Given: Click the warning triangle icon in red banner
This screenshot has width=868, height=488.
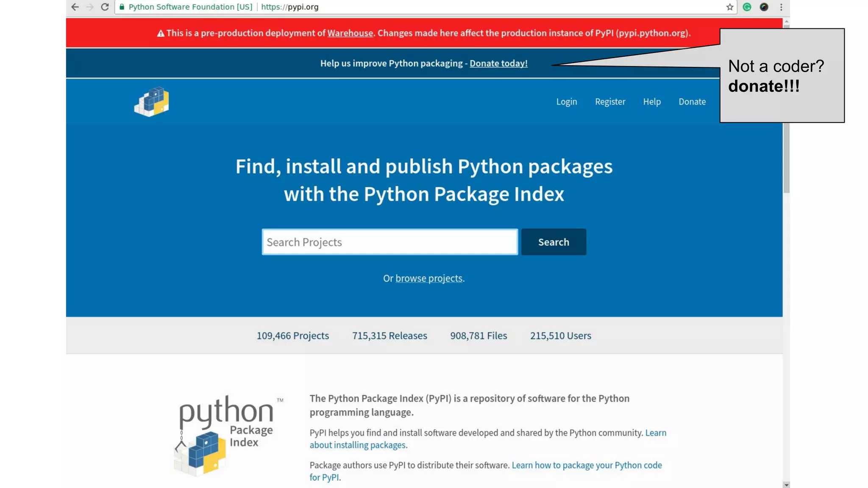Looking at the screenshot, I should pos(161,33).
